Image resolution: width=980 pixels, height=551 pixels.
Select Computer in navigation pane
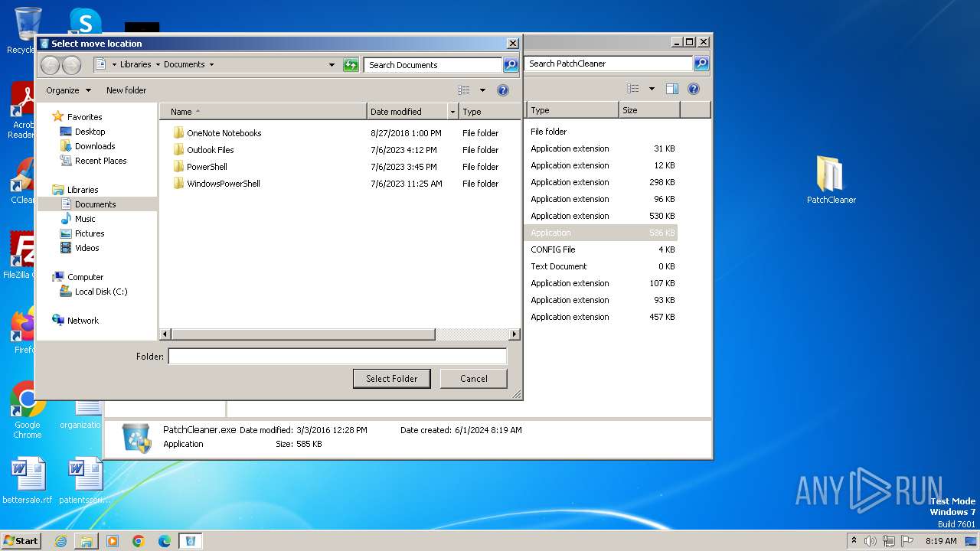tap(85, 277)
